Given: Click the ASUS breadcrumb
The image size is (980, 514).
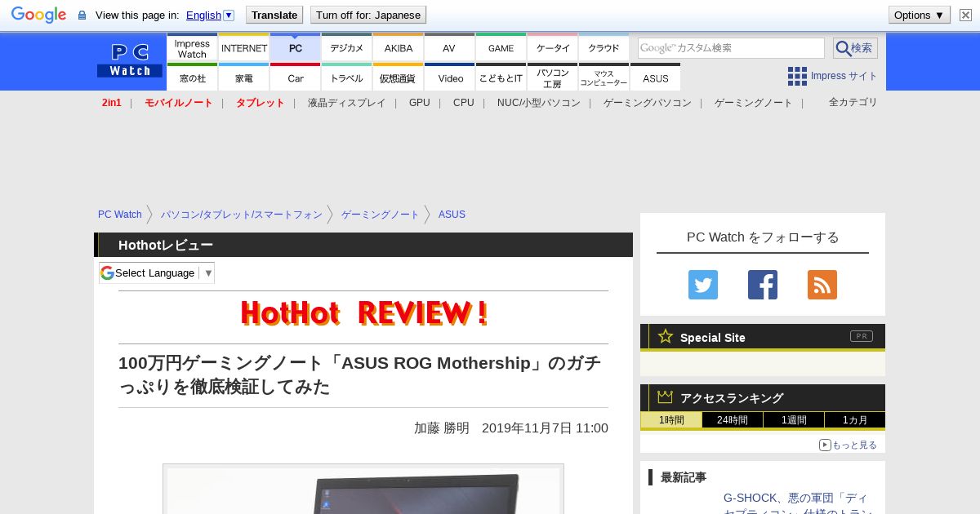Looking at the screenshot, I should click(x=452, y=215).
